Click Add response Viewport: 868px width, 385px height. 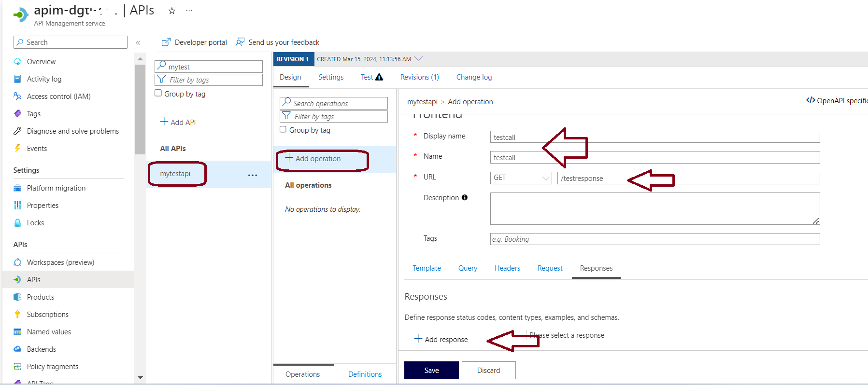[441, 339]
